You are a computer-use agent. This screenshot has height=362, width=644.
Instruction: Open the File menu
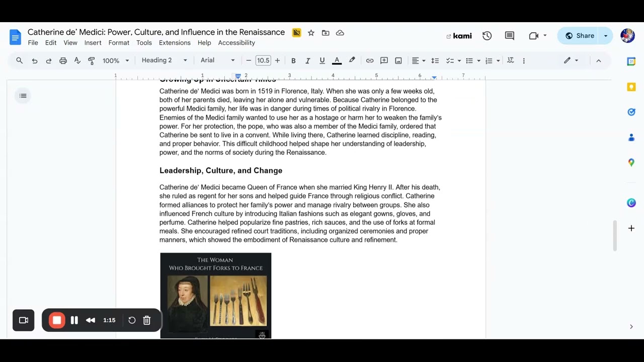tap(33, 43)
